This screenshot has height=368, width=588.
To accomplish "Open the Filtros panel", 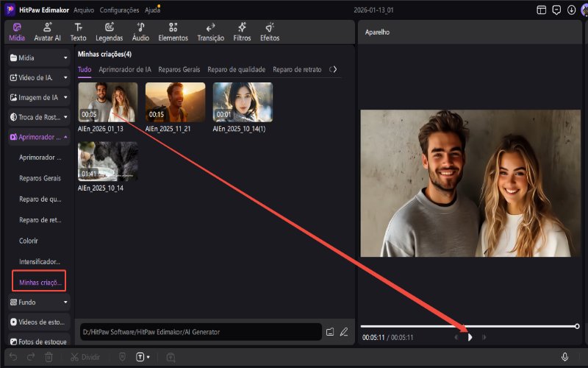I will 242,31.
